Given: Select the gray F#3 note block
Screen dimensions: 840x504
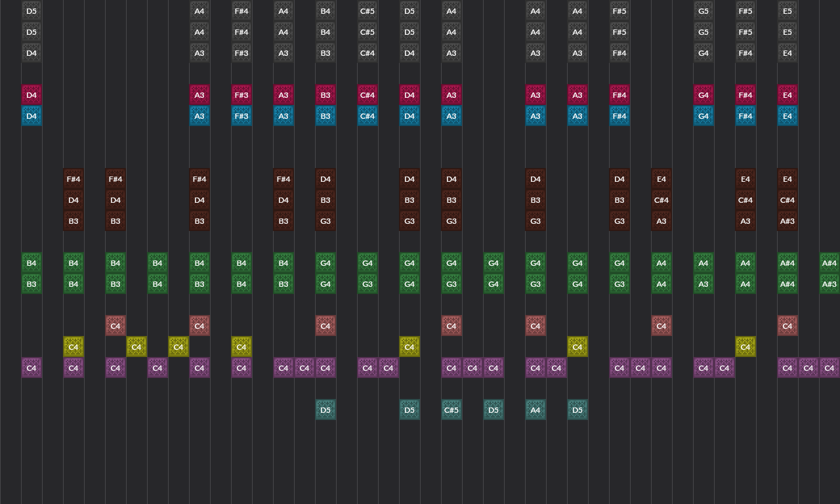Looking at the screenshot, I should pyautogui.click(x=241, y=53).
